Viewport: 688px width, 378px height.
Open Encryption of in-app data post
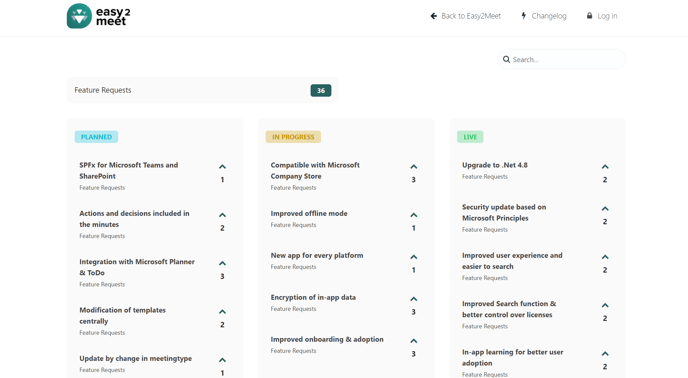(313, 297)
